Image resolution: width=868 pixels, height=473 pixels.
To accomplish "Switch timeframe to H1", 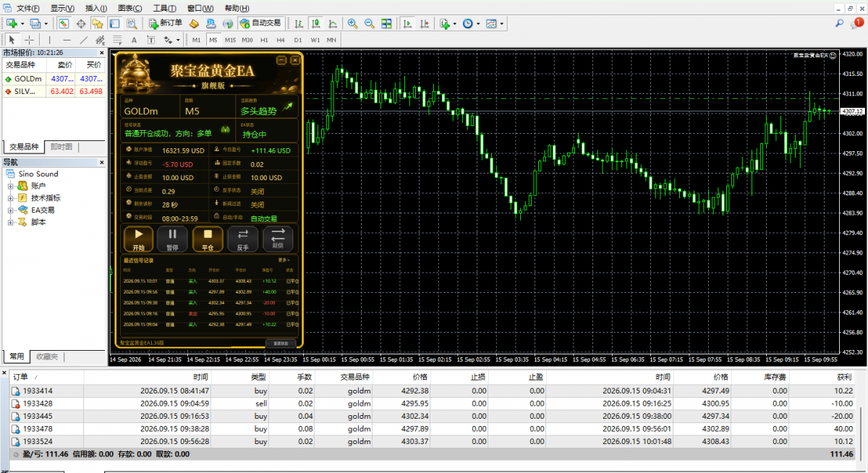I will pyautogui.click(x=264, y=40).
